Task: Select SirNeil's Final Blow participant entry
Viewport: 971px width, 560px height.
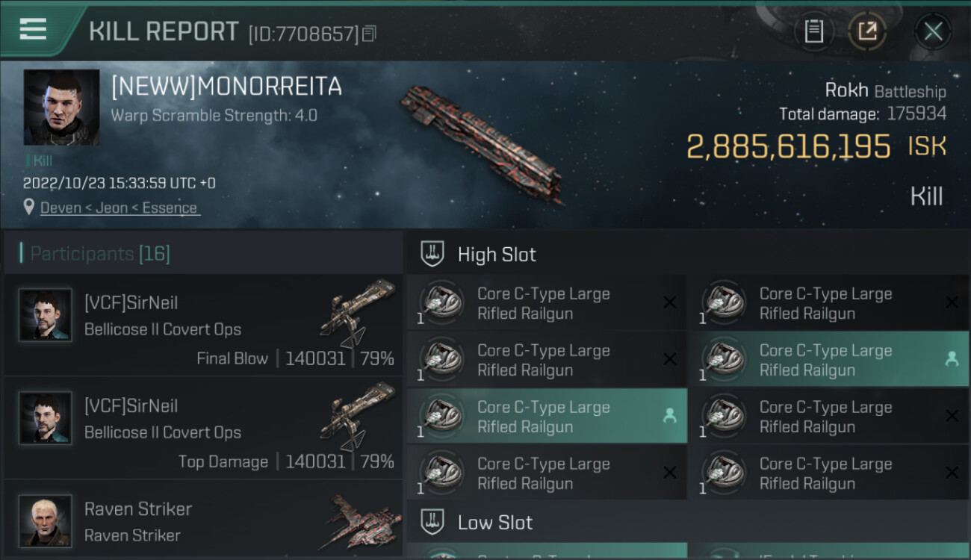Action: point(203,325)
